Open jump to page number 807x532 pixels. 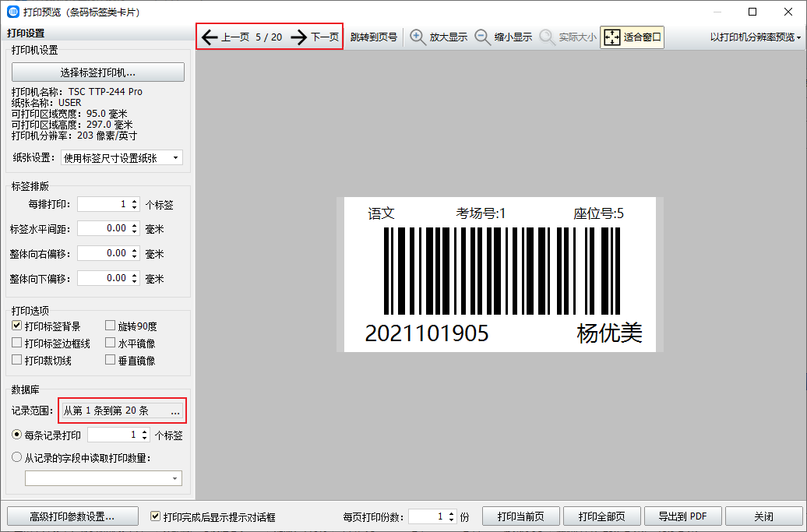(x=374, y=37)
